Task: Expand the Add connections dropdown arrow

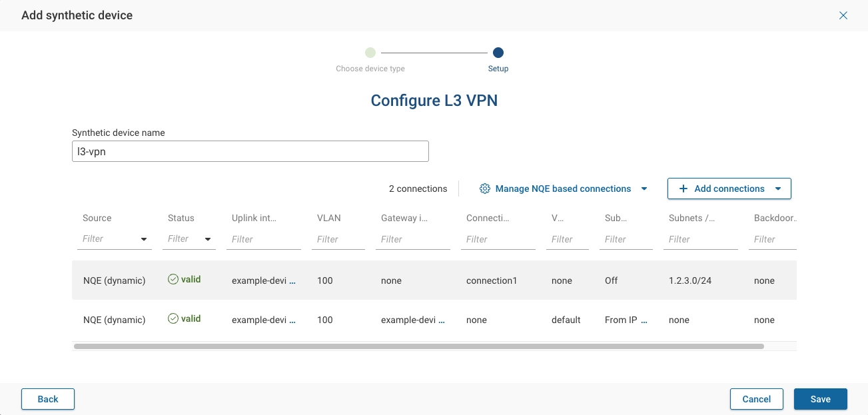Action: 777,189
